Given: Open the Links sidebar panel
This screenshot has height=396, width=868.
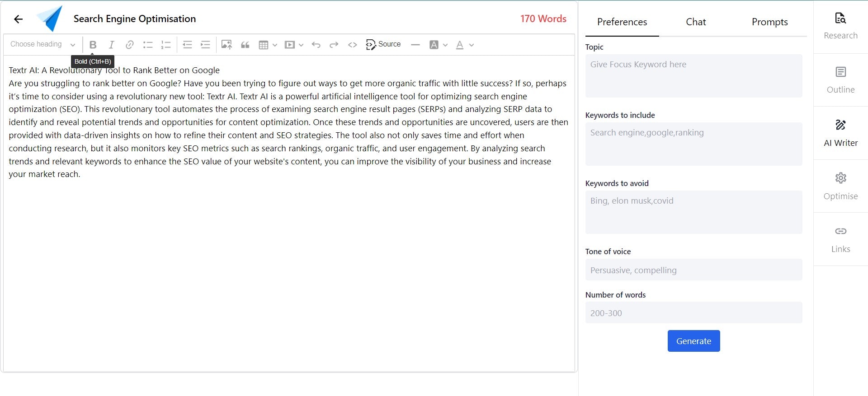Looking at the screenshot, I should pos(840,239).
